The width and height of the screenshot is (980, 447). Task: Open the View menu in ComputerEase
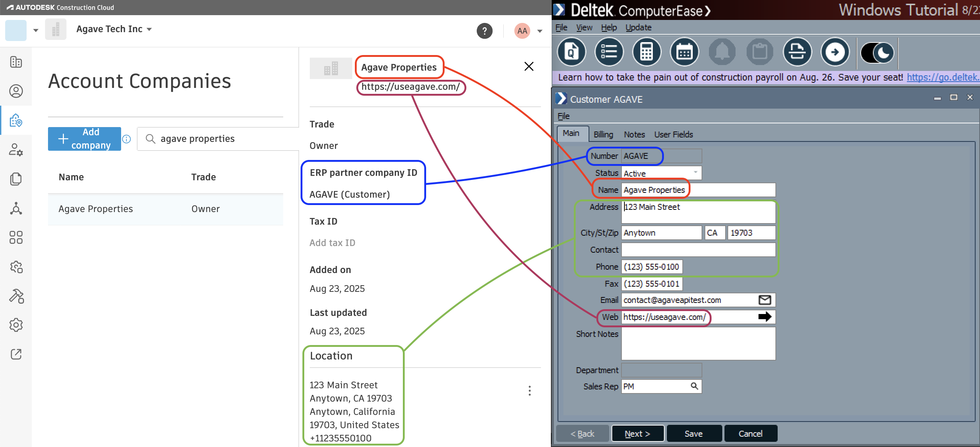click(584, 27)
